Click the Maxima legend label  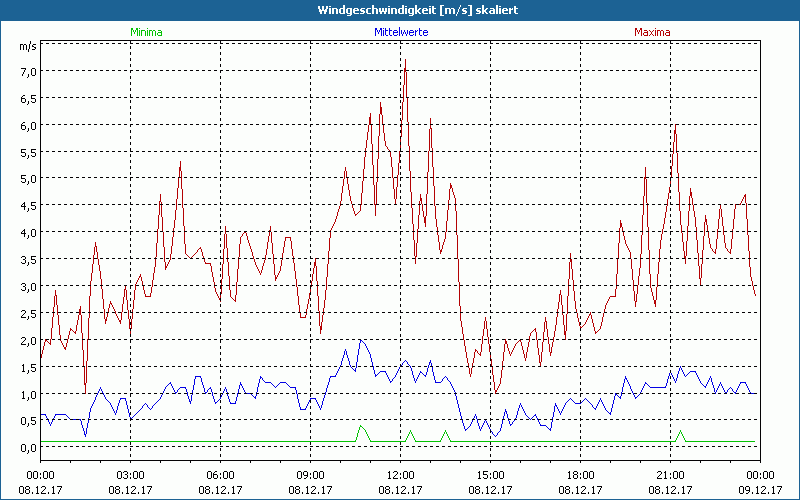coord(653,32)
